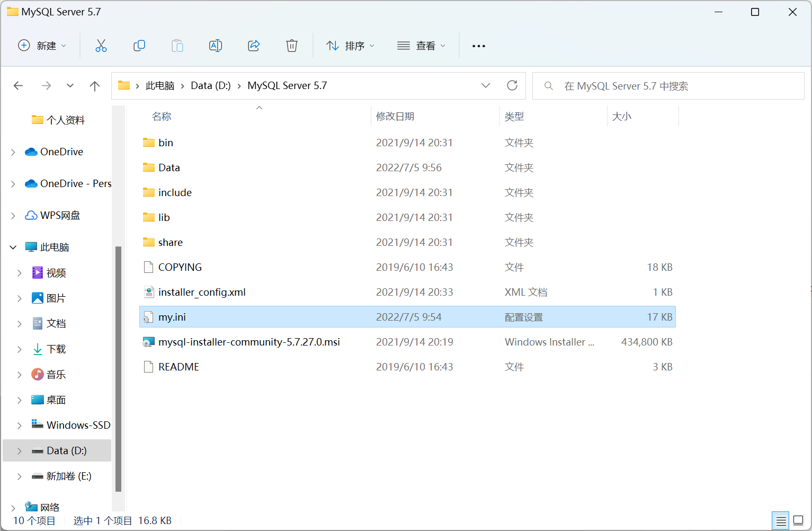Expand the OneDrive tree node

click(x=13, y=152)
